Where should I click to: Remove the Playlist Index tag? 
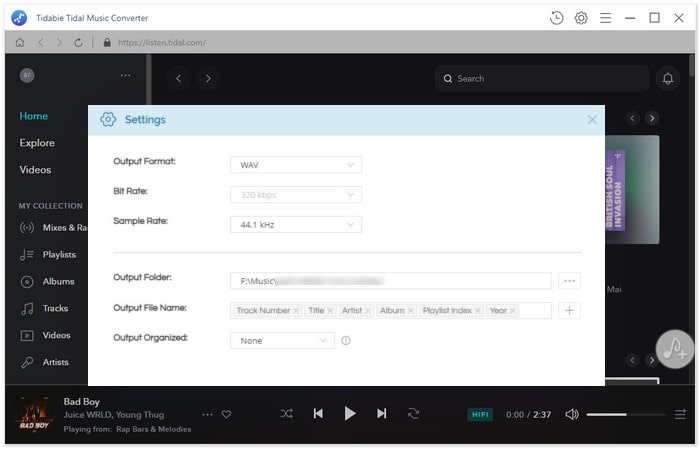(x=478, y=311)
